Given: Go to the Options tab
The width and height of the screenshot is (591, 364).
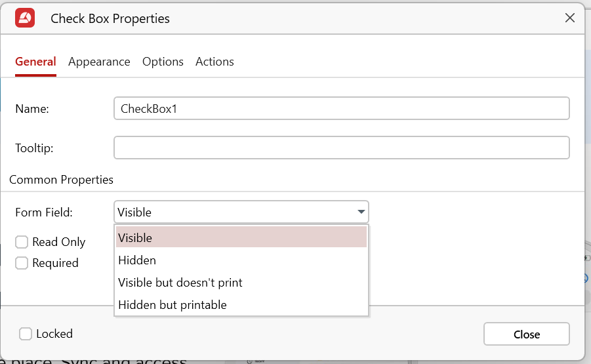Looking at the screenshot, I should coord(163,62).
